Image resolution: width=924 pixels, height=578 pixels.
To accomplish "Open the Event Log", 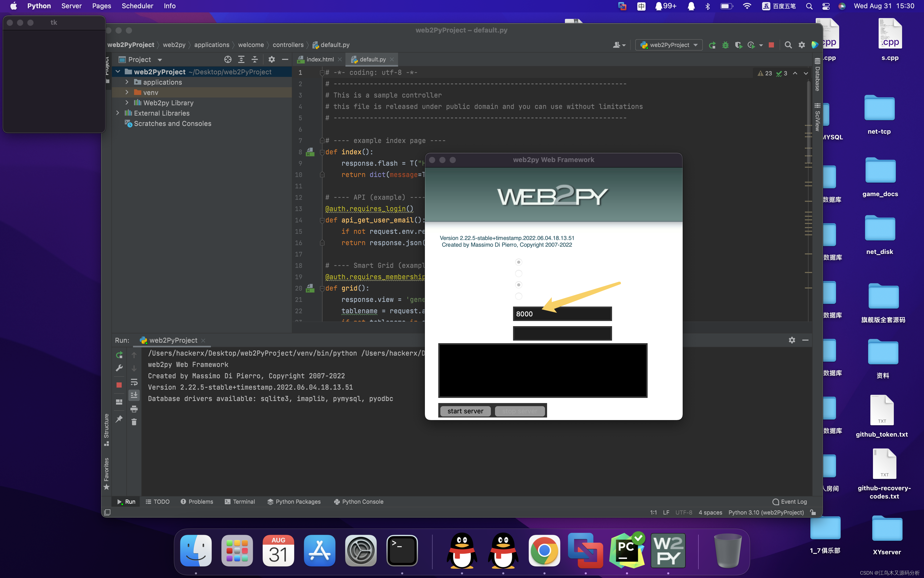I will pos(790,502).
